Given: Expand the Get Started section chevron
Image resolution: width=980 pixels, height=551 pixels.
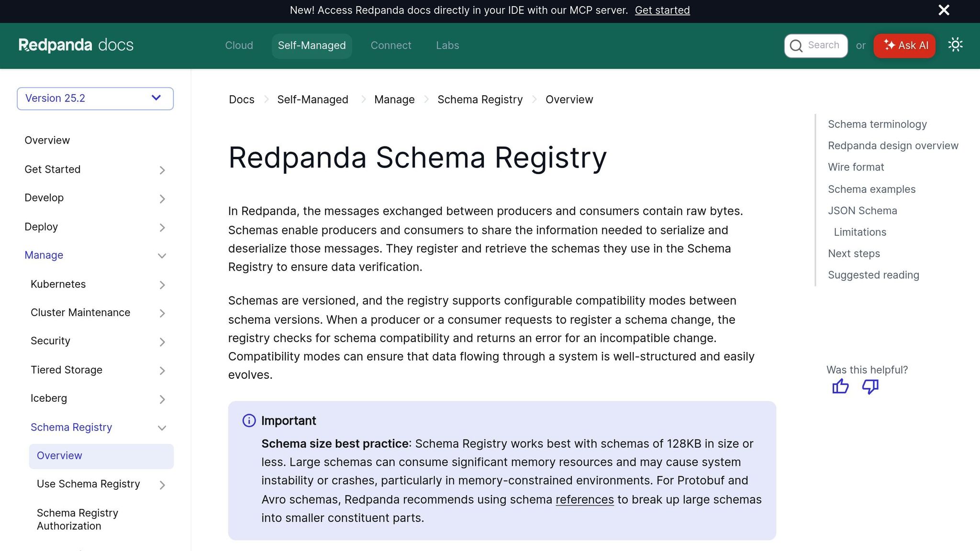Looking at the screenshot, I should point(162,170).
